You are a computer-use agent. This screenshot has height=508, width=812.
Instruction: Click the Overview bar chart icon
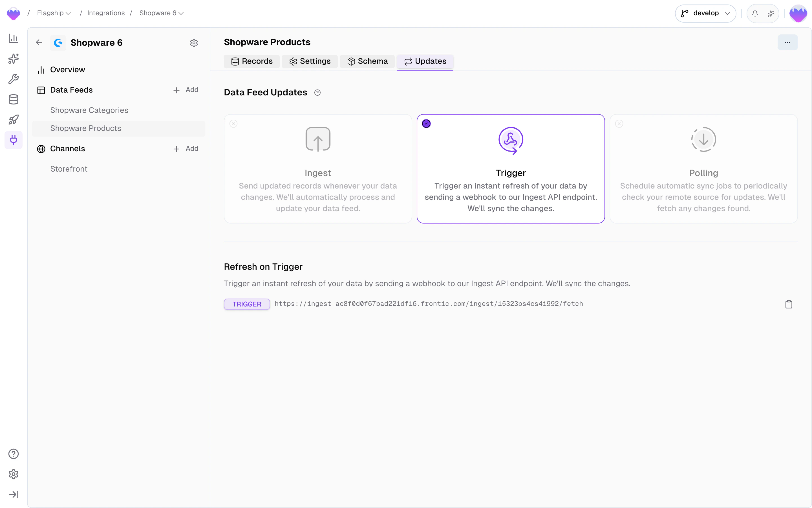(x=41, y=70)
